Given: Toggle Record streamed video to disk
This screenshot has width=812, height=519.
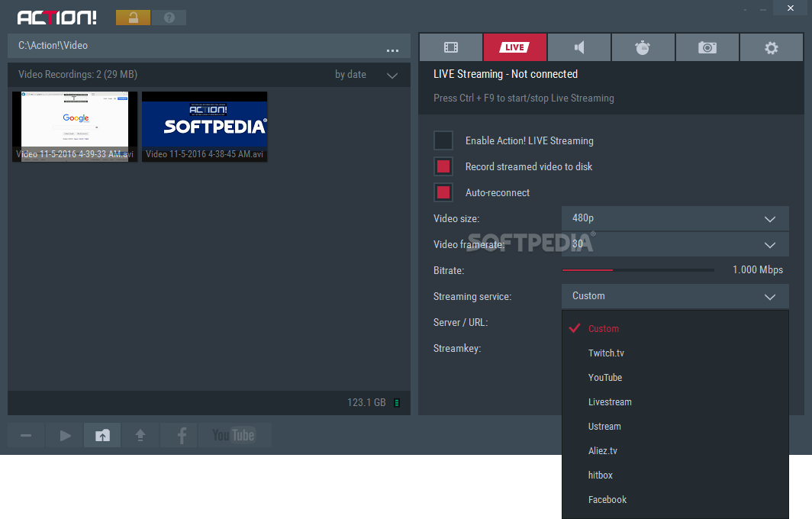Looking at the screenshot, I should [443, 166].
